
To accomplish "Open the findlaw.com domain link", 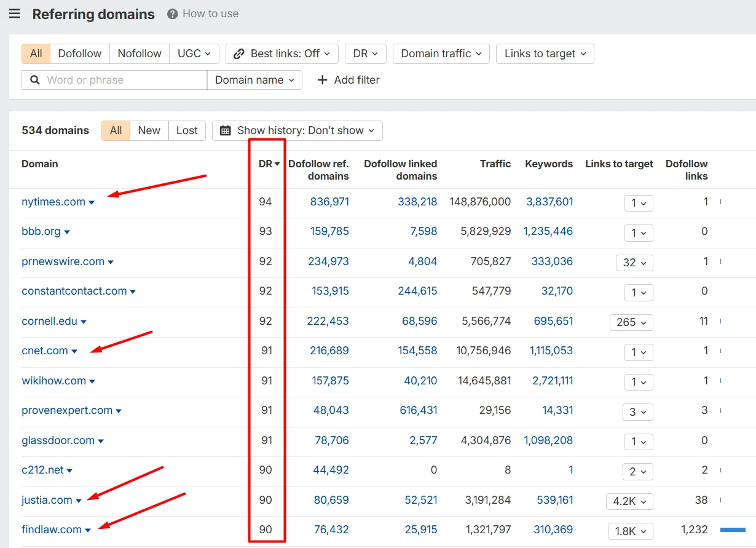I will [x=52, y=530].
